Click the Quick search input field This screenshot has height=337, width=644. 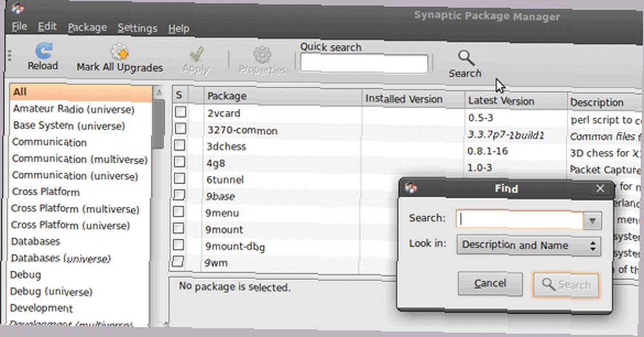364,63
